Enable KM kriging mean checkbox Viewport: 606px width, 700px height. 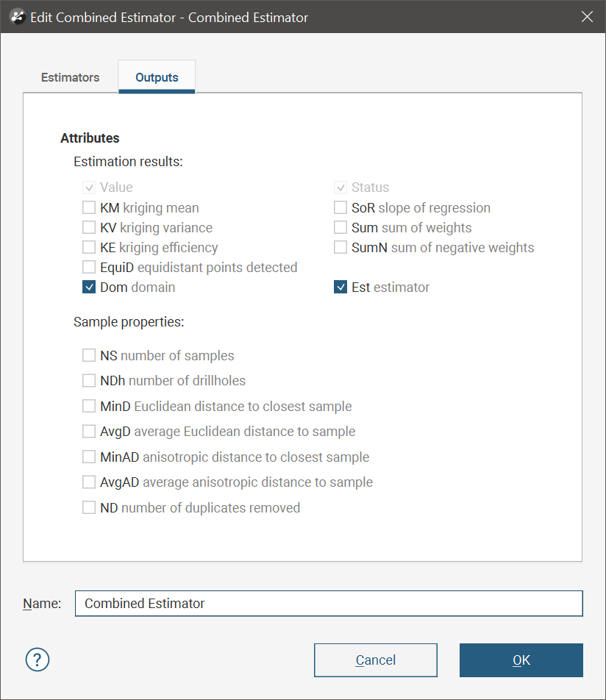[x=89, y=208]
